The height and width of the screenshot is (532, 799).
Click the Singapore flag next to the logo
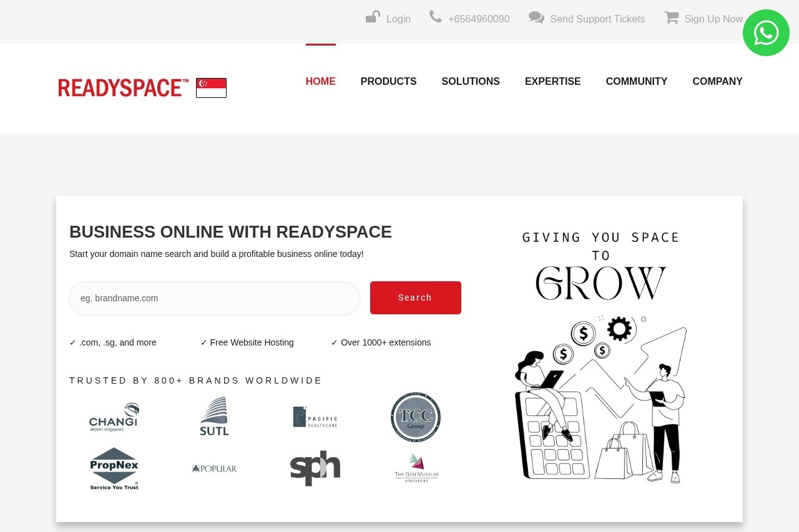[x=210, y=87]
